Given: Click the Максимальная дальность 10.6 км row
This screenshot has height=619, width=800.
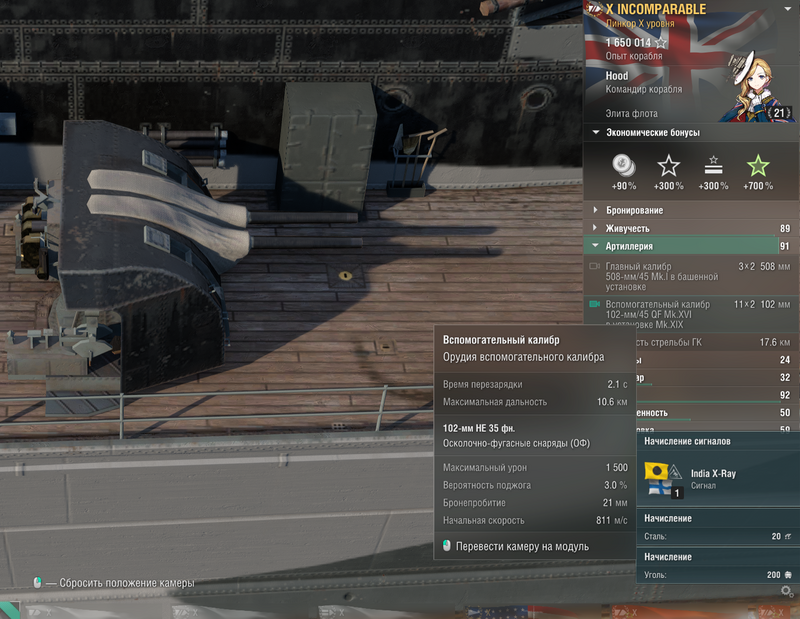Looking at the screenshot, I should click(535, 402).
